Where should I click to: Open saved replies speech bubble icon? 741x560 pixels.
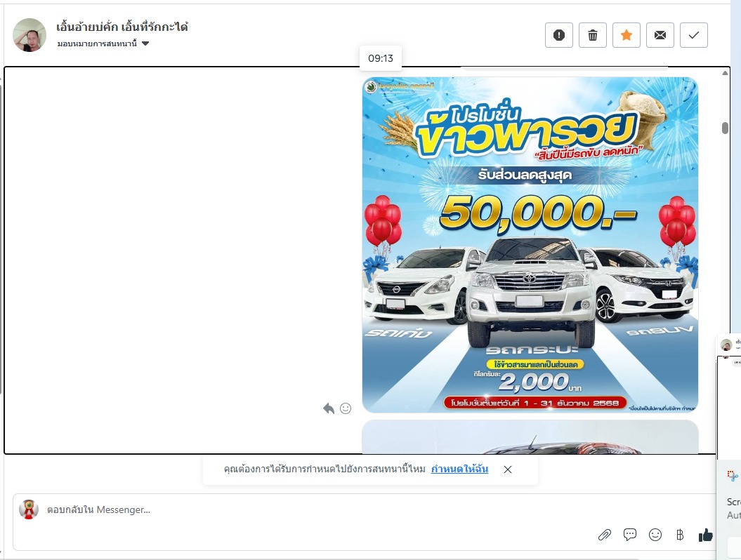(x=630, y=535)
